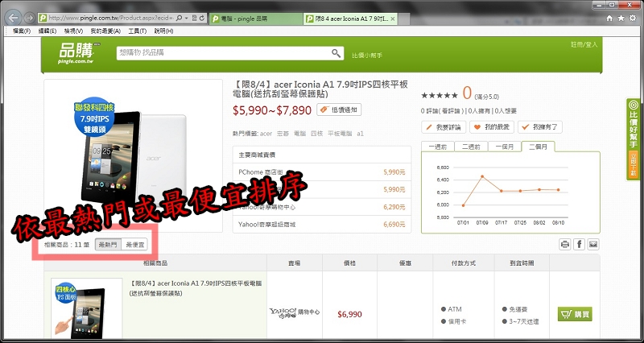Click the site search magnifier button
Viewport: 644px width, 343px height.
(336, 53)
